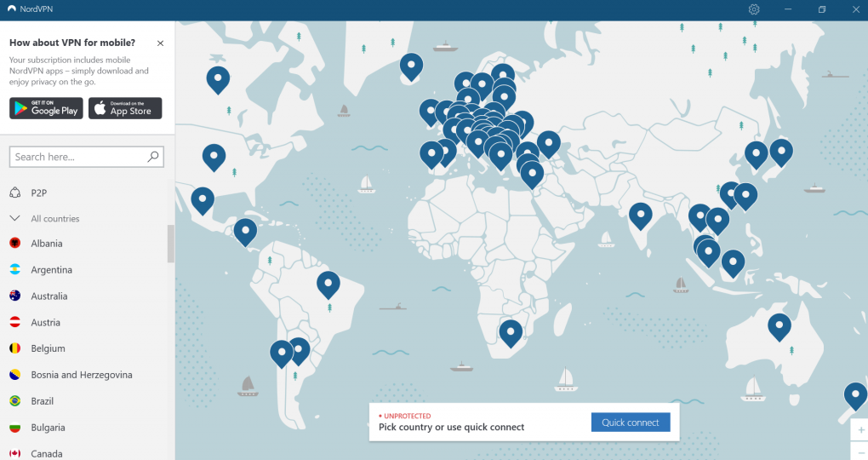868x460 pixels.
Task: Click the sidebar country list scrollbar
Action: tap(171, 244)
